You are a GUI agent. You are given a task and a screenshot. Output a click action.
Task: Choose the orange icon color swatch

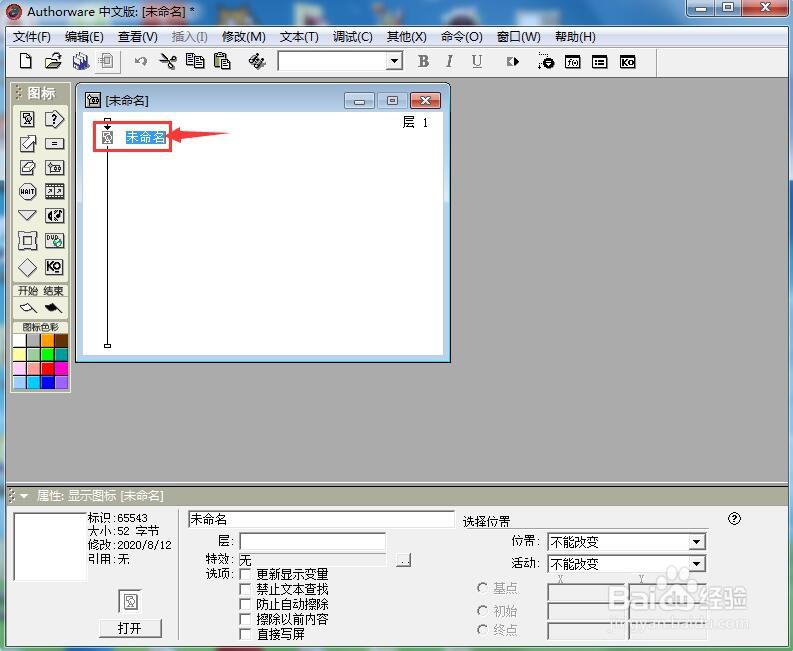[47, 340]
